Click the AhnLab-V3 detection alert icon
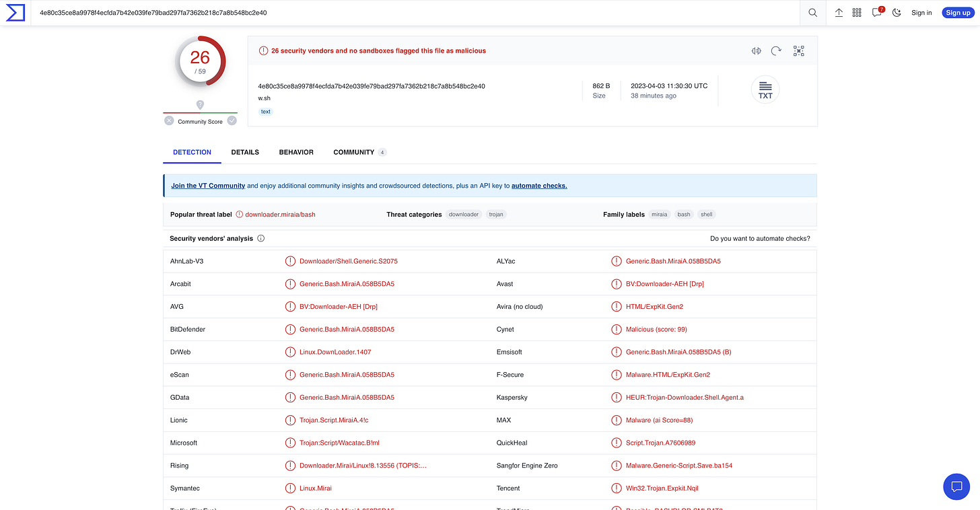The height and width of the screenshot is (510, 980). coord(290,261)
